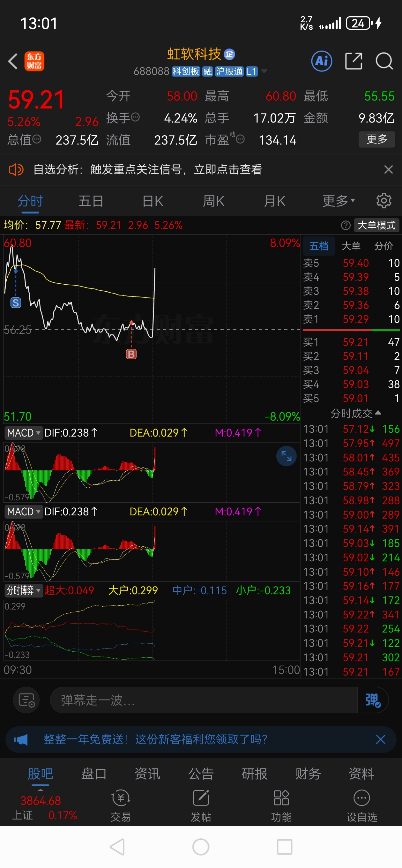Open the 发帖 post icon
402x868 pixels.
tap(201, 806)
